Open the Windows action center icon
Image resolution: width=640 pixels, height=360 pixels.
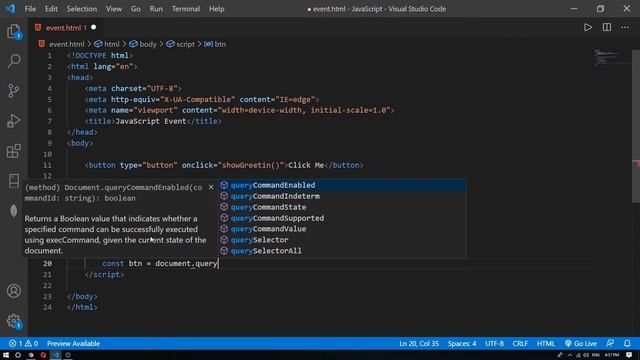tap(629, 355)
